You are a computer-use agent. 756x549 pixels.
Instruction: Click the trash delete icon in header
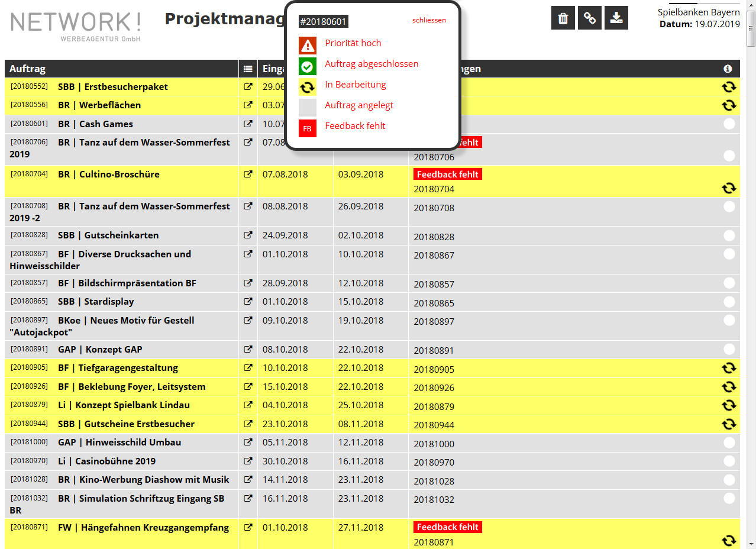pos(563,18)
